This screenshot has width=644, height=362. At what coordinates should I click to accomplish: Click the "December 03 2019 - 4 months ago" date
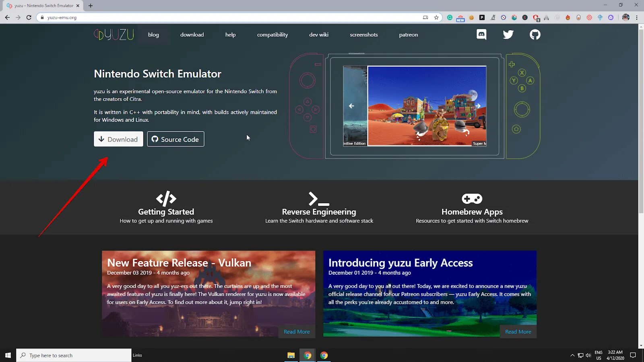coord(148,273)
